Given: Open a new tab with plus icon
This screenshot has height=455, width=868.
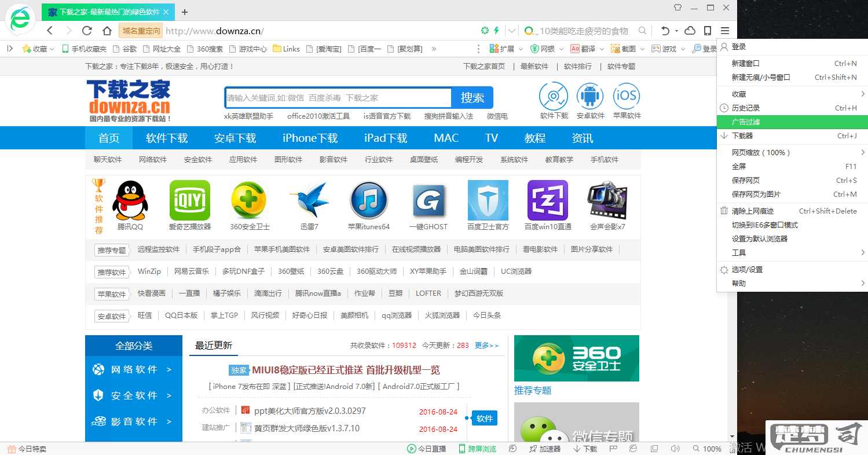Looking at the screenshot, I should (x=185, y=12).
